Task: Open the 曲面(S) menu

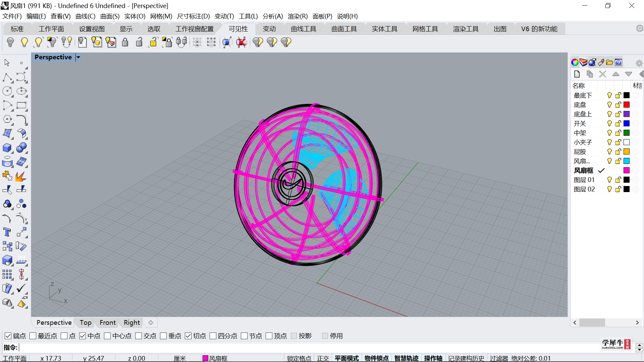Action: (110, 16)
